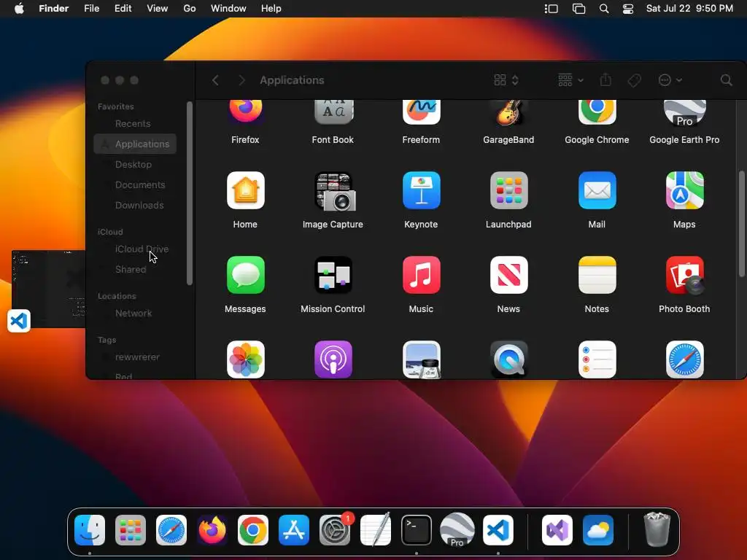Open System Settings from the Dock
This screenshot has height=560, width=747.
click(x=335, y=530)
